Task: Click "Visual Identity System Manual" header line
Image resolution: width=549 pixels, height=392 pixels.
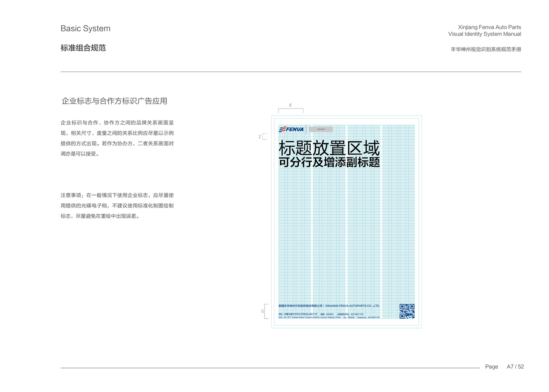Action: (485, 34)
